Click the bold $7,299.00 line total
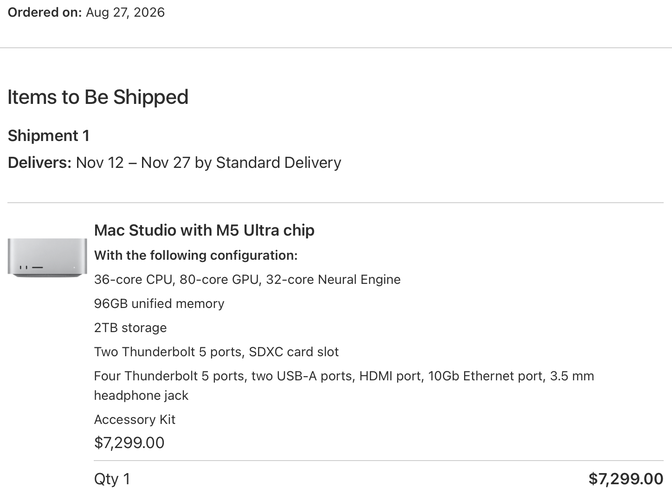Viewport: 672px width, 500px height. click(x=626, y=479)
